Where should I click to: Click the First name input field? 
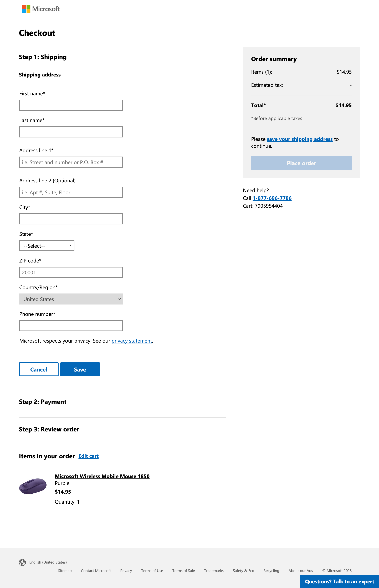[71, 105]
